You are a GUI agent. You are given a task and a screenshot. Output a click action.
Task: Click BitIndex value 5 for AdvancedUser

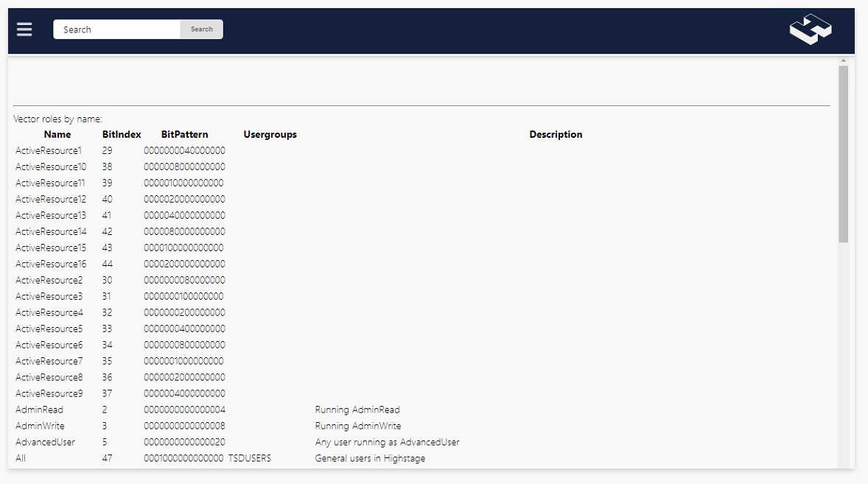[105, 442]
